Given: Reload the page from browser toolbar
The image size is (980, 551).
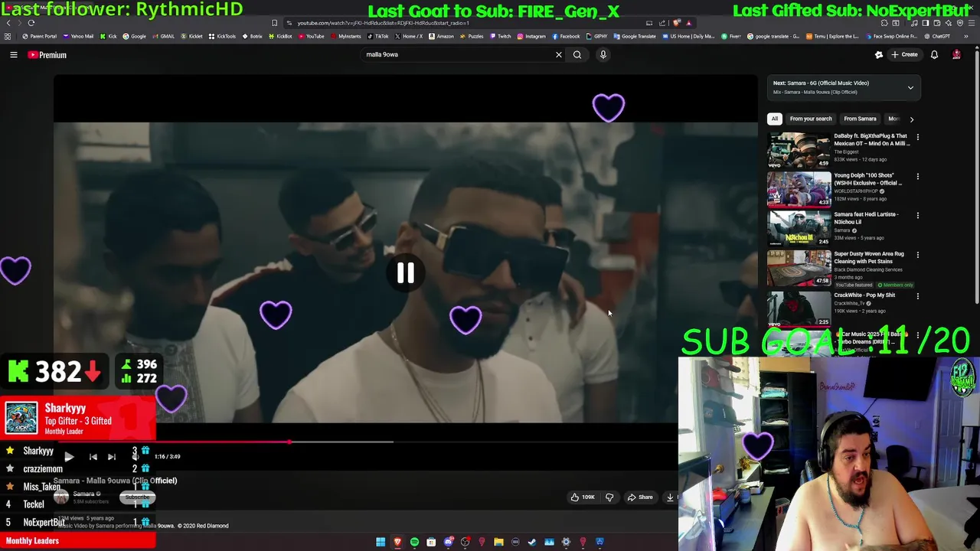Looking at the screenshot, I should [31, 23].
